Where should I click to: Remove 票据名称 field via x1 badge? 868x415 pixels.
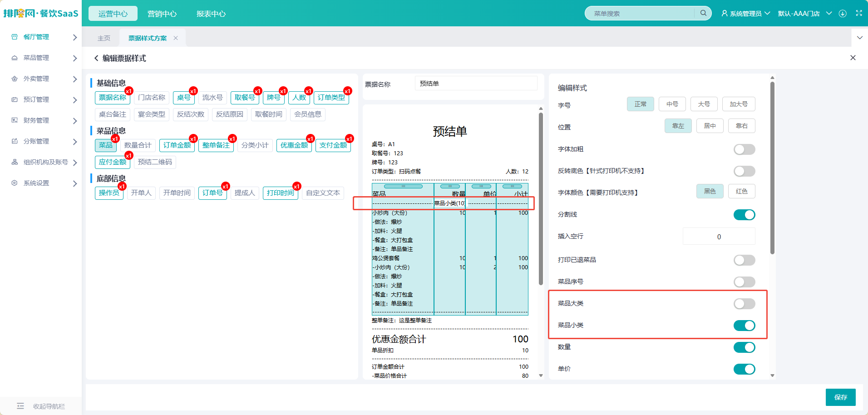[x=129, y=91]
